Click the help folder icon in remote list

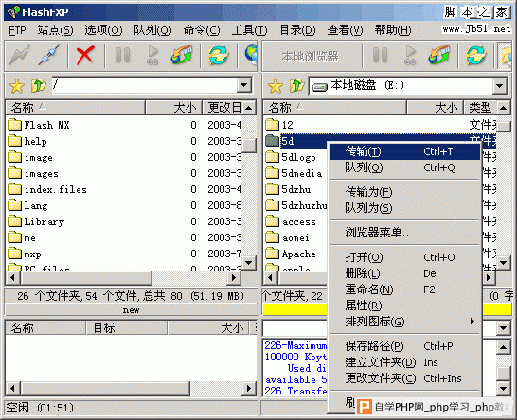[x=14, y=141]
